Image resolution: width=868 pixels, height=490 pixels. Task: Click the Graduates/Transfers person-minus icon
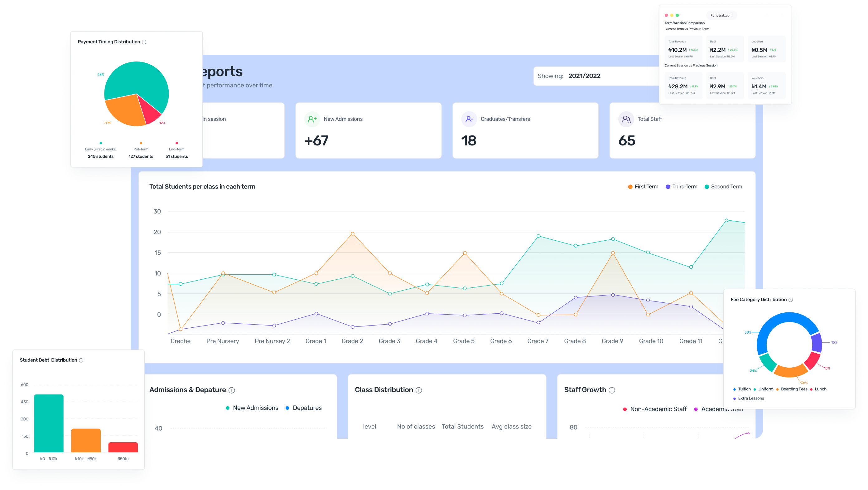point(469,119)
